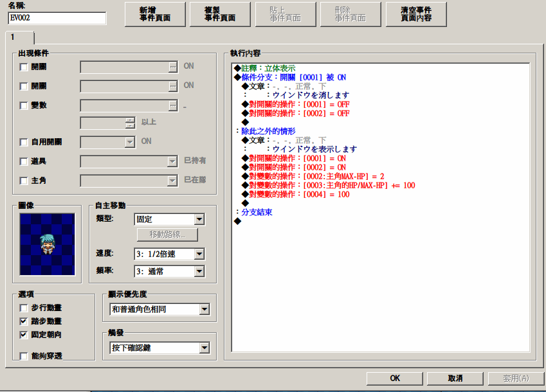Open the 速度 dropdown showing 1/2倍速
Image resolution: width=546 pixels, height=392 pixels.
click(169, 254)
